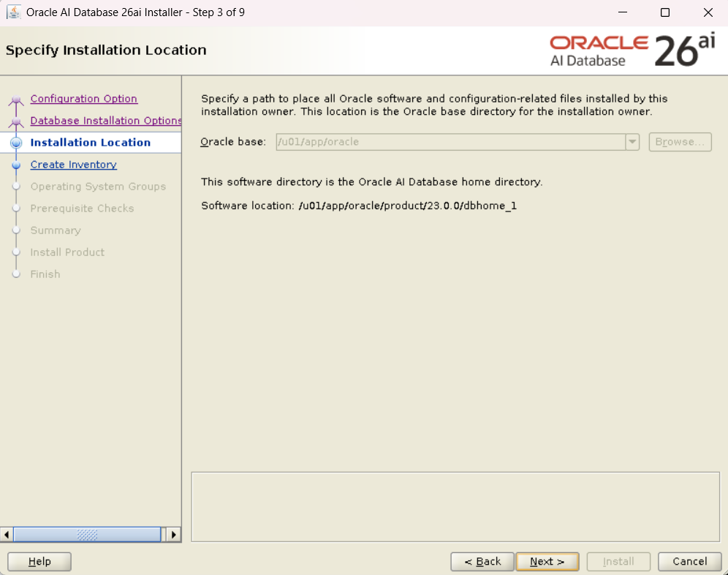Click the Database Installation Options step marker icon
Image resolution: width=728 pixels, height=575 pixels.
click(16, 121)
